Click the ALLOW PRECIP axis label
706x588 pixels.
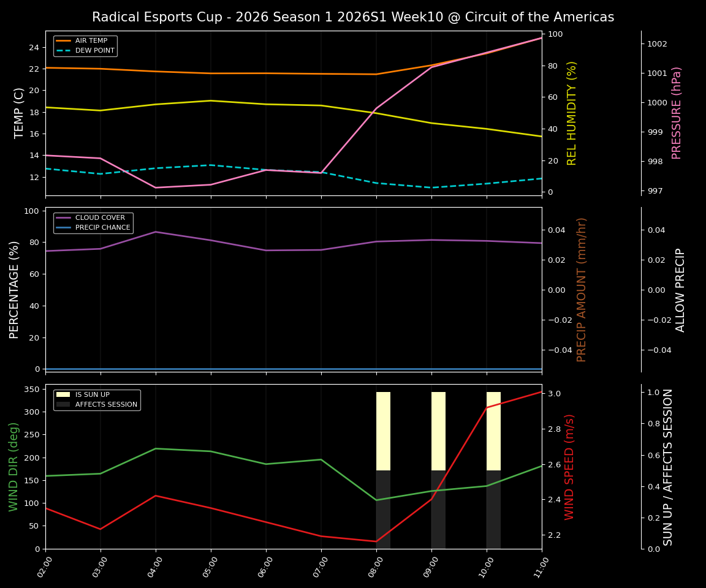tap(680, 288)
